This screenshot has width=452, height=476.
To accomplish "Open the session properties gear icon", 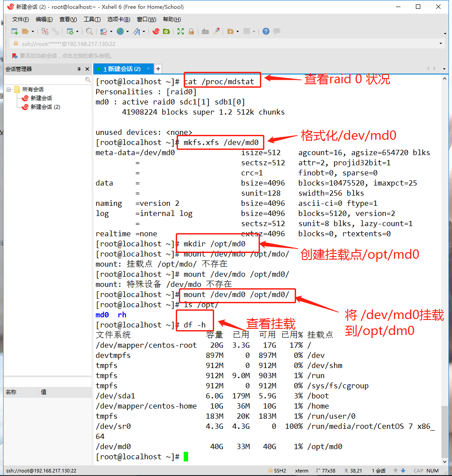I will [x=70, y=31].
